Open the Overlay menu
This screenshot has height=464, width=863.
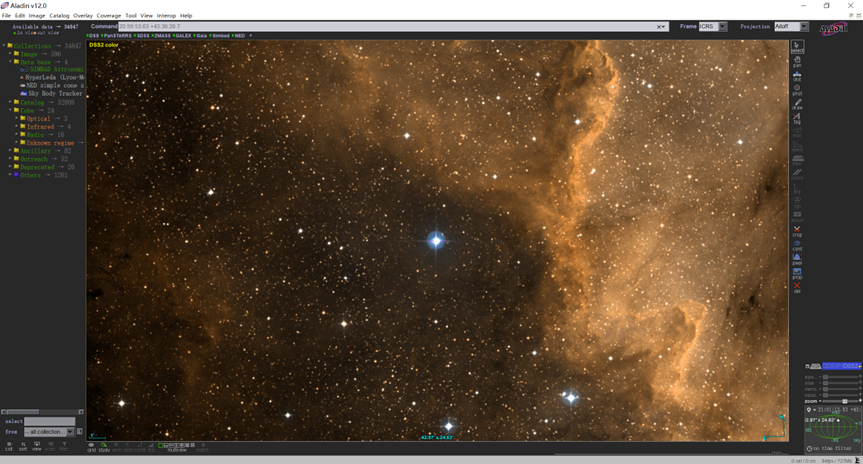(x=83, y=15)
